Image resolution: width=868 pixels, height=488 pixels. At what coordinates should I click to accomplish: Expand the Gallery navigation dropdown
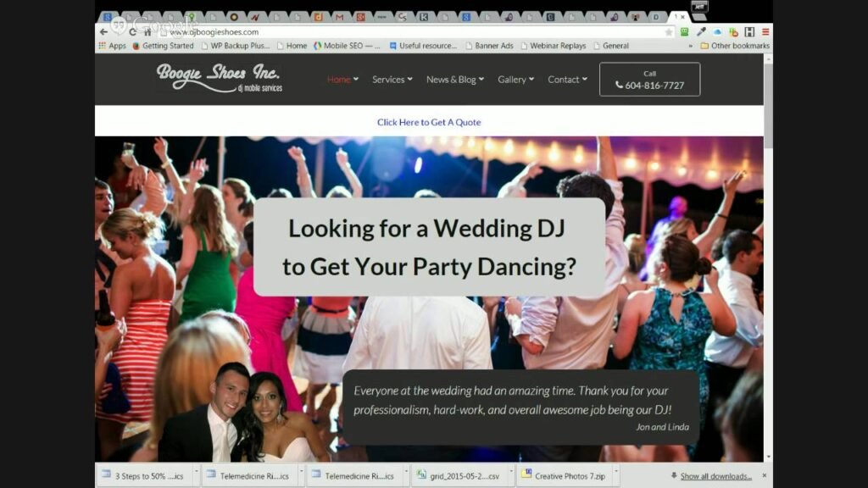click(512, 79)
